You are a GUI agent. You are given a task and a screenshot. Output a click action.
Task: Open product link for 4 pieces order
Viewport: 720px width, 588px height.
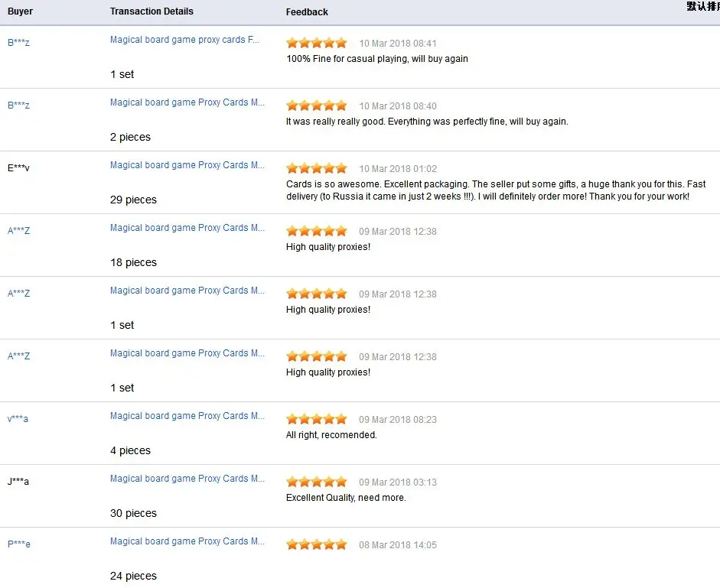click(187, 416)
